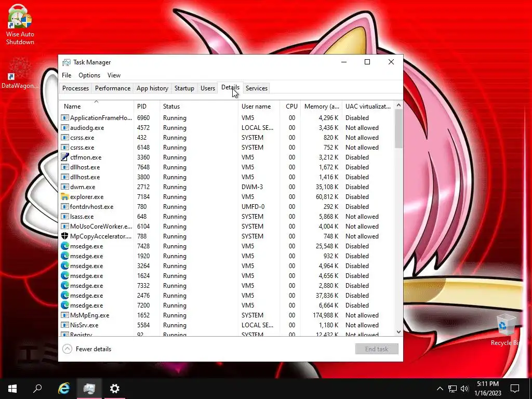The height and width of the screenshot is (399, 532).
Task: Collapse with Fewer details chevron
Action: [x=67, y=349]
